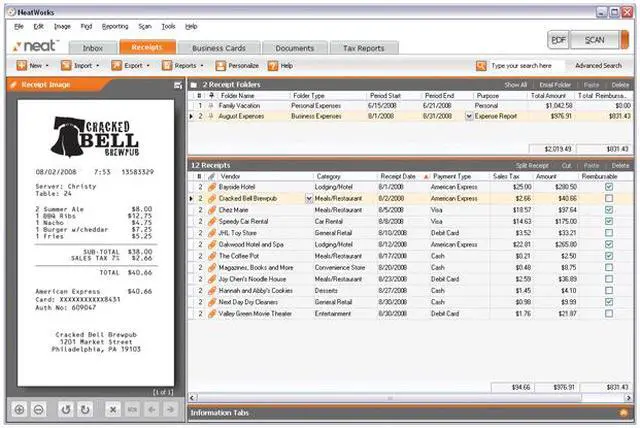This screenshot has height=428, width=640.
Task: Zoom out of the receipt image
Action: [x=39, y=409]
